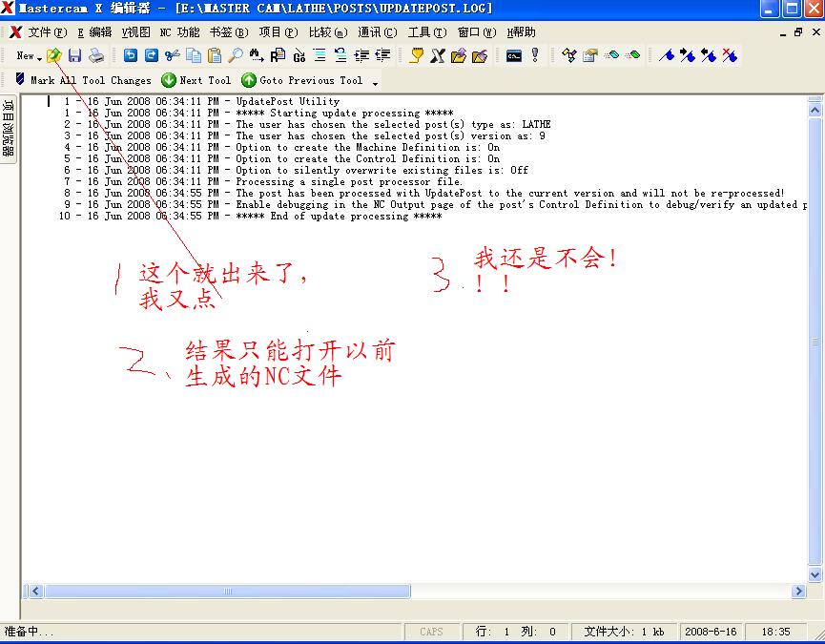Click the Redo blue arrow icon

click(152, 55)
